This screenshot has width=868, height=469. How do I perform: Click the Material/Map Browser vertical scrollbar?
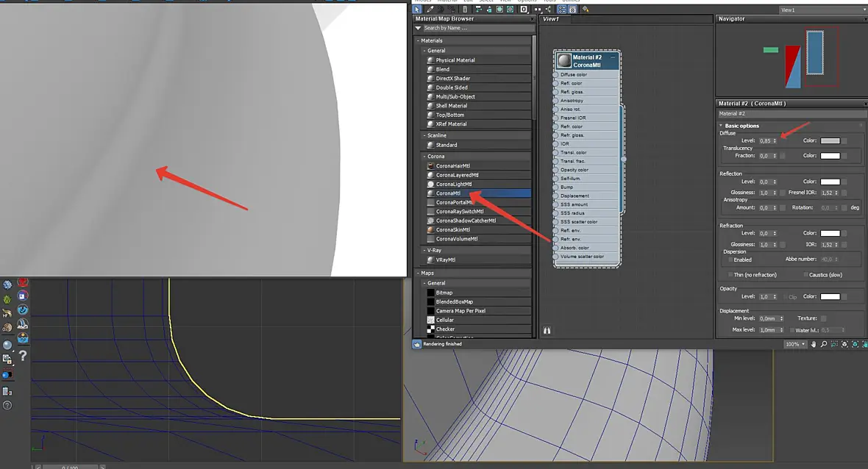coord(533,77)
